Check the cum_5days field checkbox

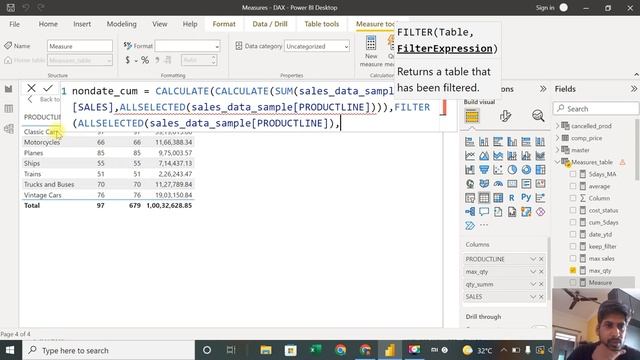click(x=573, y=222)
